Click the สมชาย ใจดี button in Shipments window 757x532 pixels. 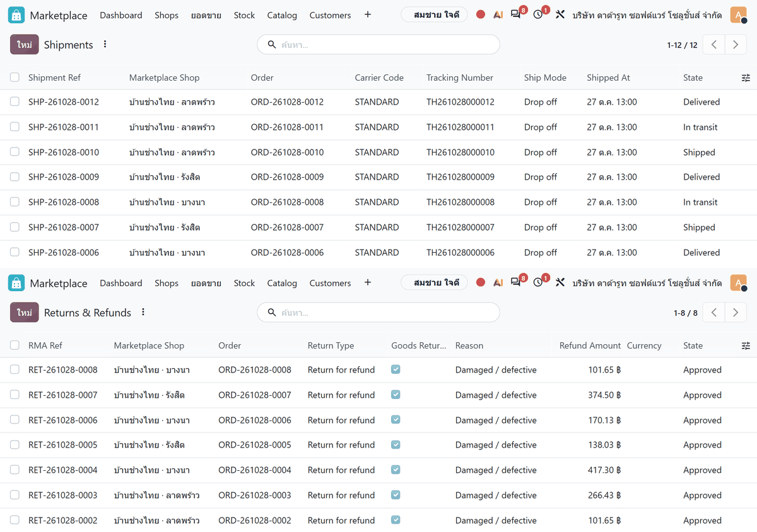(x=435, y=14)
